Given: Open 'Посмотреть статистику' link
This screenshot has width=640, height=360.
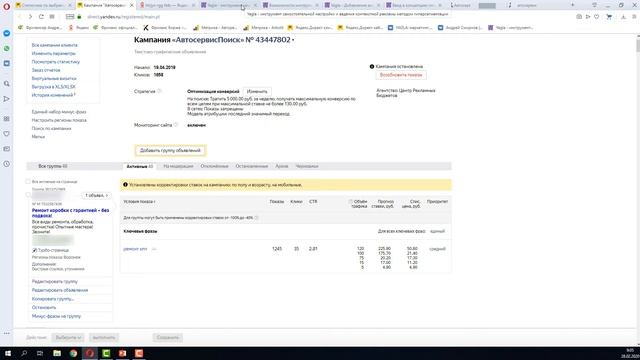Looking at the screenshot, I should click(56, 62).
